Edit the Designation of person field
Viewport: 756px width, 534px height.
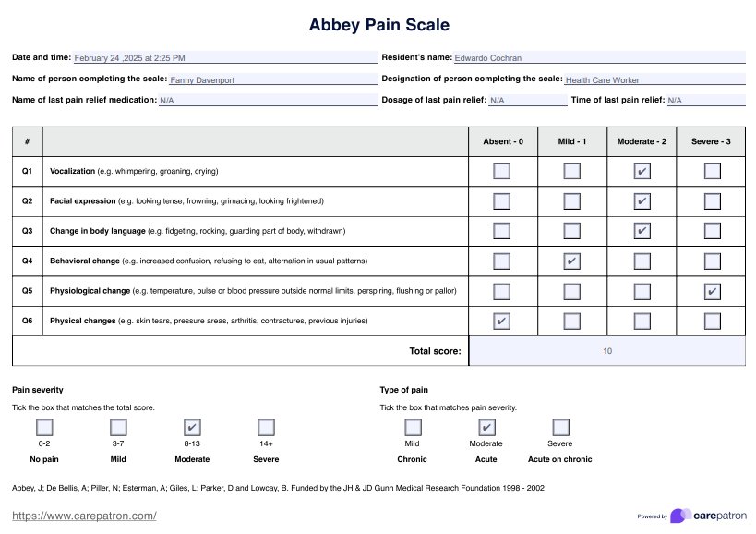pyautogui.click(x=654, y=79)
